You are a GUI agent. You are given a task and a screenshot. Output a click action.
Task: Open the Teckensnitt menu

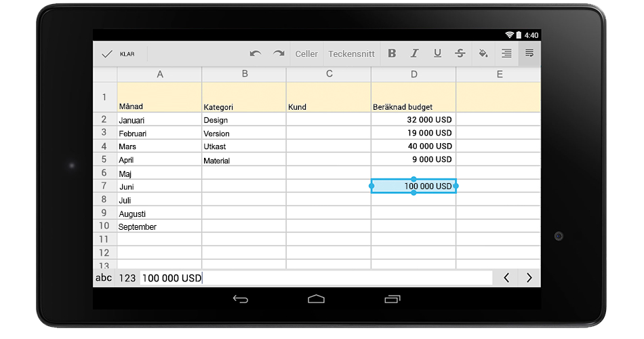pyautogui.click(x=351, y=54)
